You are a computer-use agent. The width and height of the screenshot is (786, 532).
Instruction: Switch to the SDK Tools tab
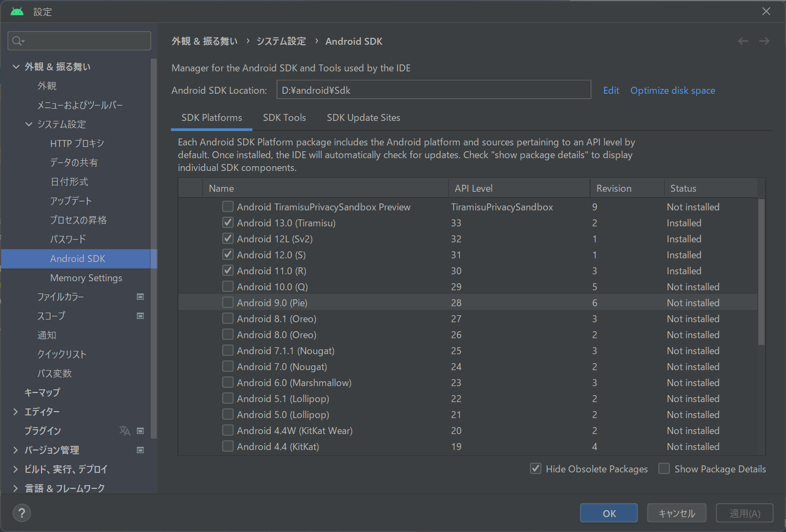click(x=284, y=118)
